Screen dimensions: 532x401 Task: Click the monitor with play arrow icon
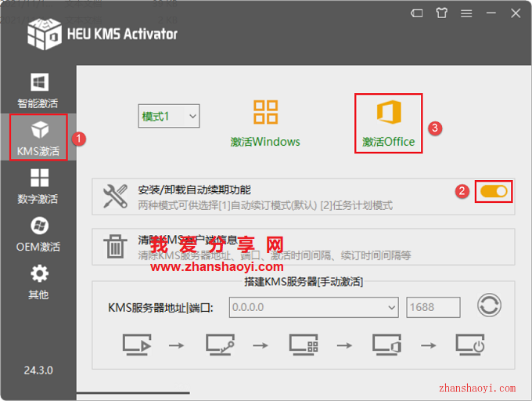(x=137, y=345)
